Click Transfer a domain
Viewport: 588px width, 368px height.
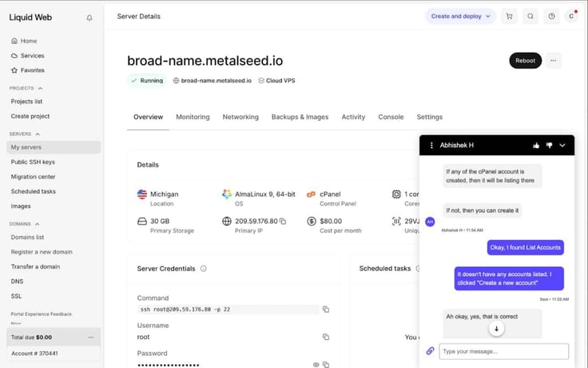coord(36,266)
